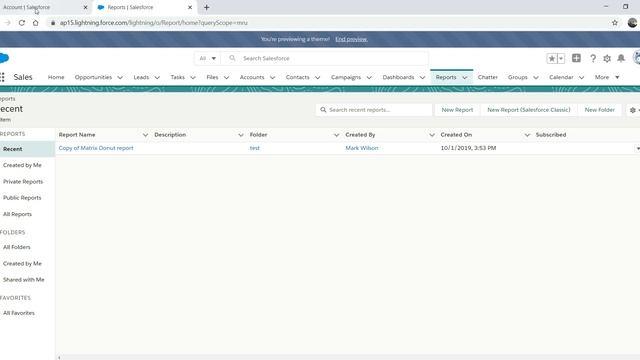This screenshot has height=360, width=640.
Task: Open the More navigation menu
Action: (607, 77)
